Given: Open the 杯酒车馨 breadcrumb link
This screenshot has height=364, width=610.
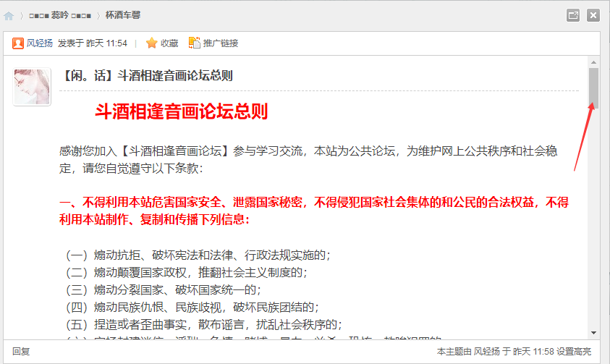Looking at the screenshot, I should [122, 15].
